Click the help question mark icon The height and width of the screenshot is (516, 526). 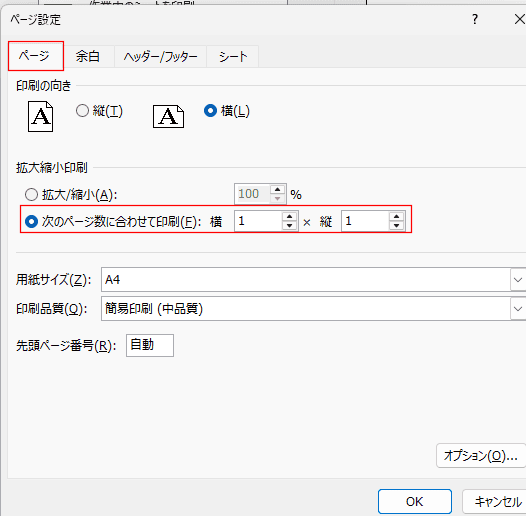click(475, 19)
